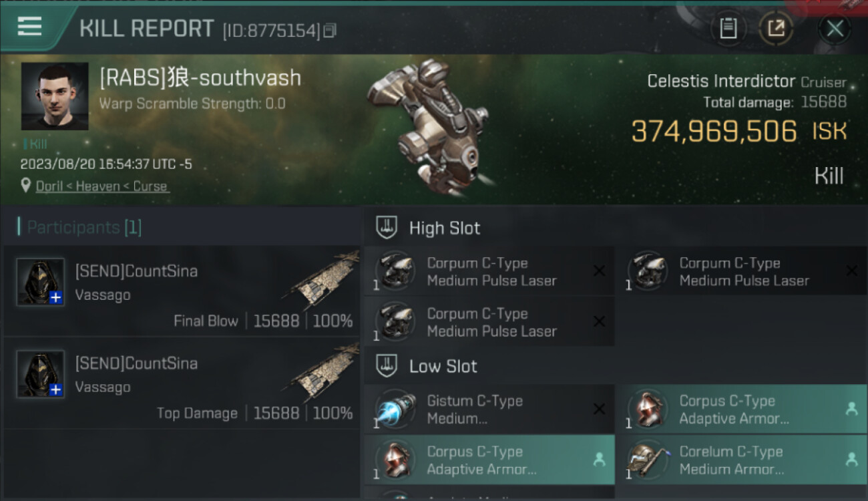Open the hamburger menu icon

click(29, 27)
